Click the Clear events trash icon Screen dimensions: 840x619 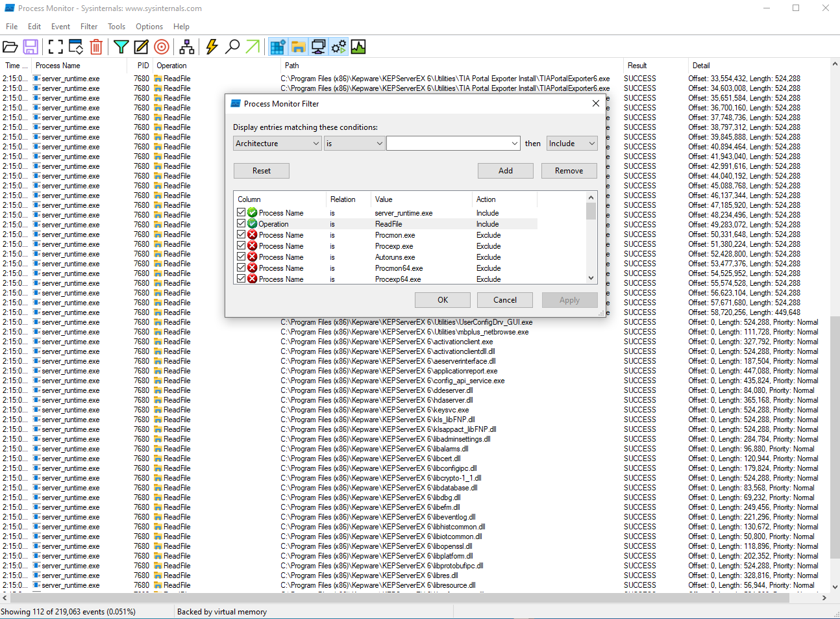click(x=96, y=47)
